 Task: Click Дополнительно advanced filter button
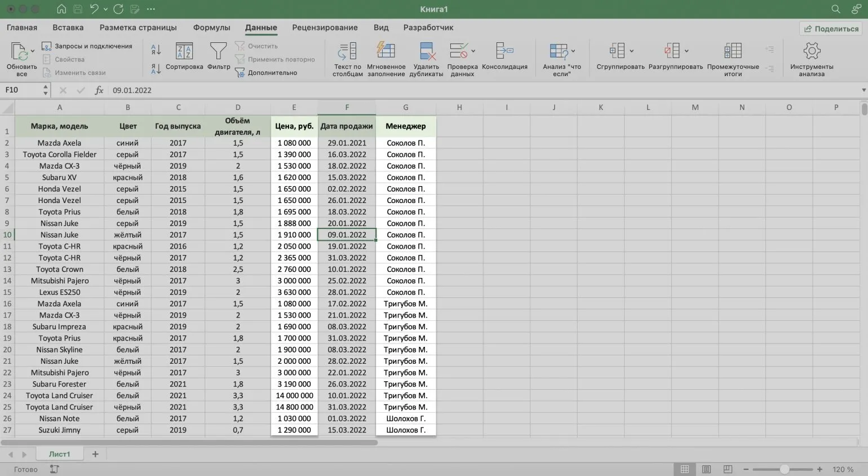pyautogui.click(x=266, y=73)
